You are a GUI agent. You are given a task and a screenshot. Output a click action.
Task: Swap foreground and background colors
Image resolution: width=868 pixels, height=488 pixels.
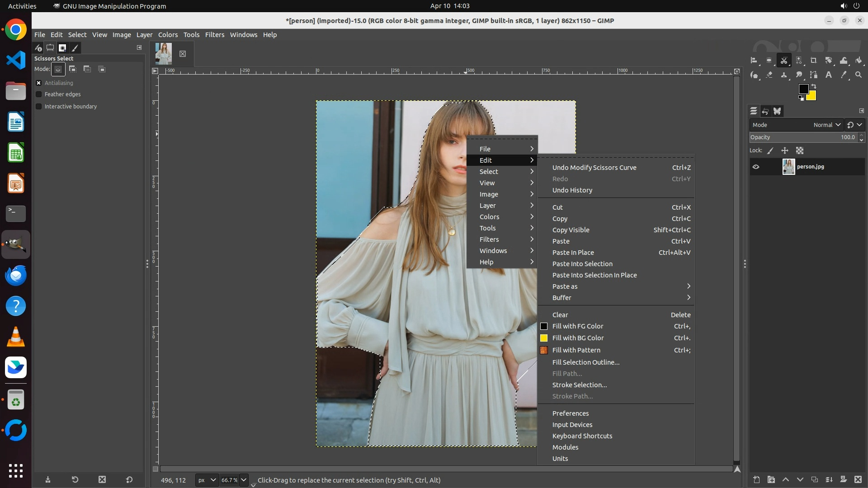[814, 86]
